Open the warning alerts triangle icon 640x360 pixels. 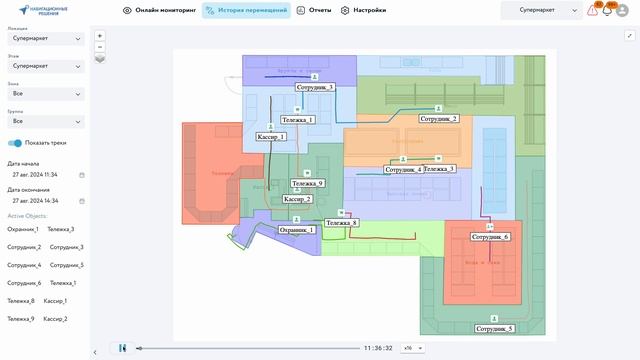(x=592, y=10)
